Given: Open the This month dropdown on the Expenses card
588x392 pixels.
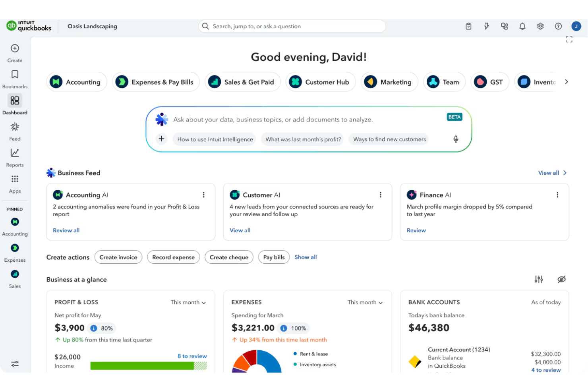Looking at the screenshot, I should coord(365,302).
